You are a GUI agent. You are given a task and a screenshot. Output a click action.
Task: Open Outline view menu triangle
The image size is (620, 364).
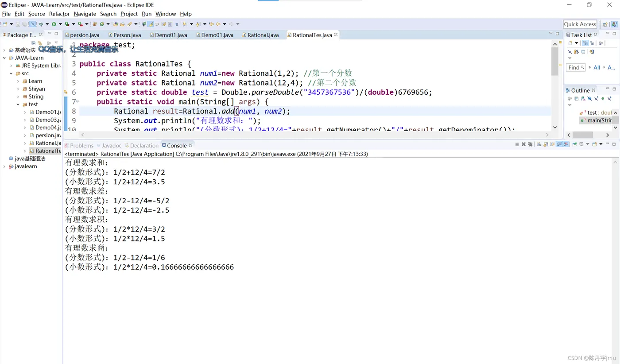click(570, 105)
